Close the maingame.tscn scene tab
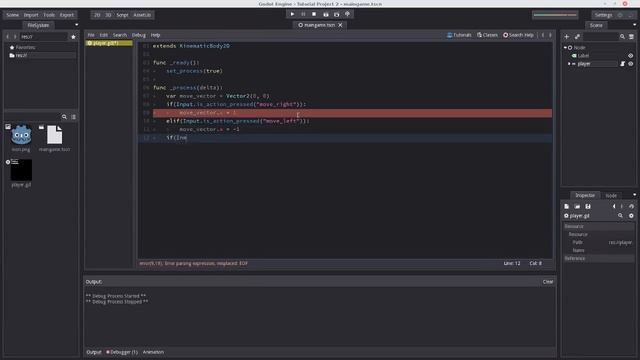 (x=340, y=25)
